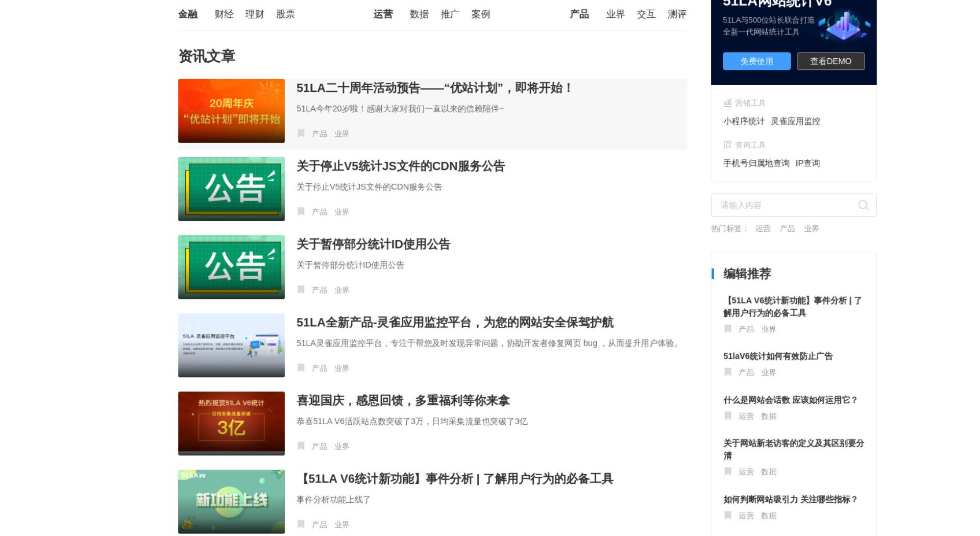The width and height of the screenshot is (980, 536).
Task: Open sidebar recommendation 如何判断网站吸引力
Action: (790, 499)
